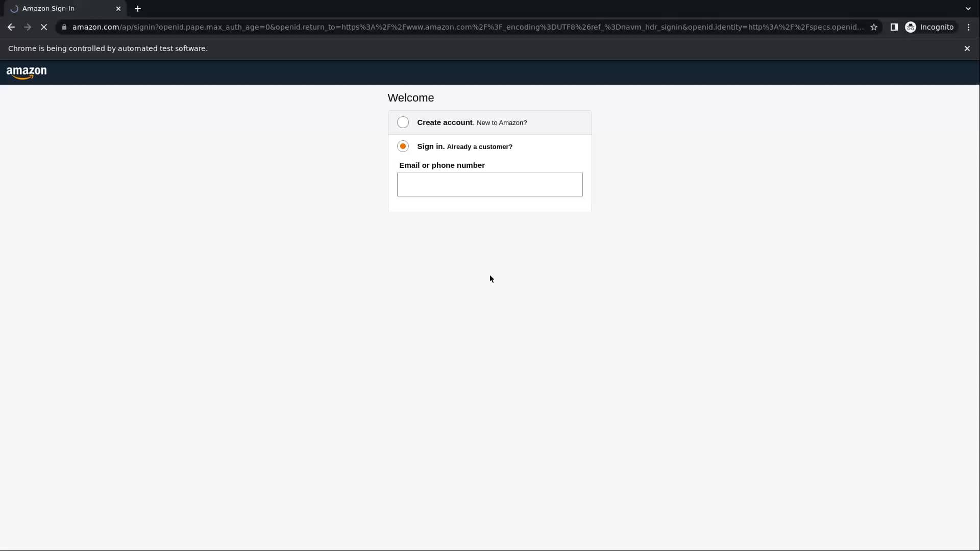This screenshot has width=980, height=551.
Task: Open the browser side panel
Action: point(894,27)
